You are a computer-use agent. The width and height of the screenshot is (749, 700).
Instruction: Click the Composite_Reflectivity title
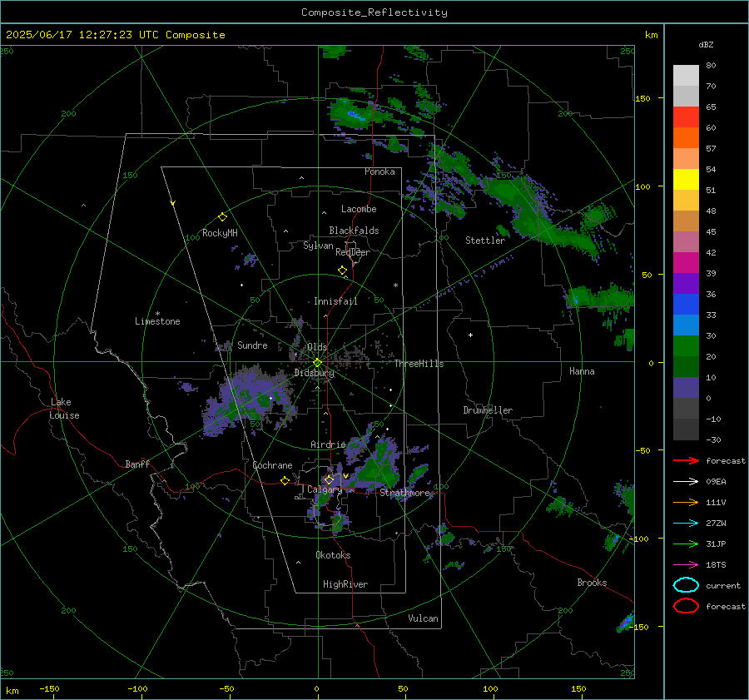(x=374, y=12)
